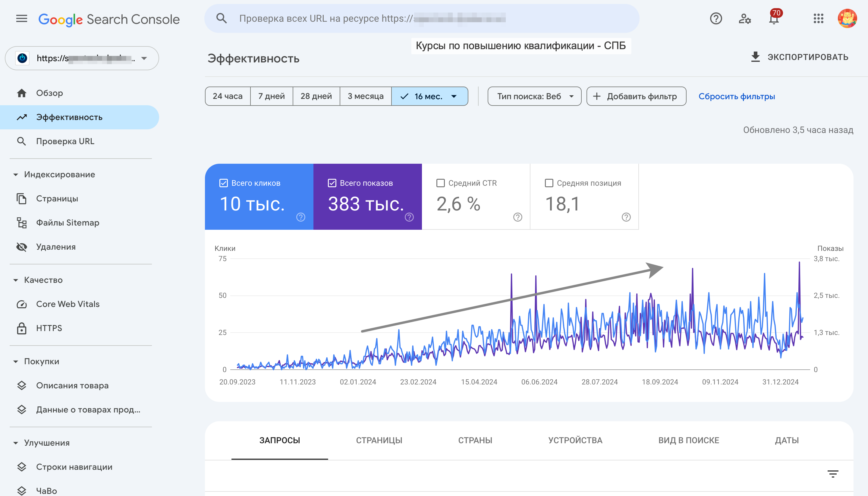Open the help question mark icon
The image size is (868, 496).
tap(716, 18)
